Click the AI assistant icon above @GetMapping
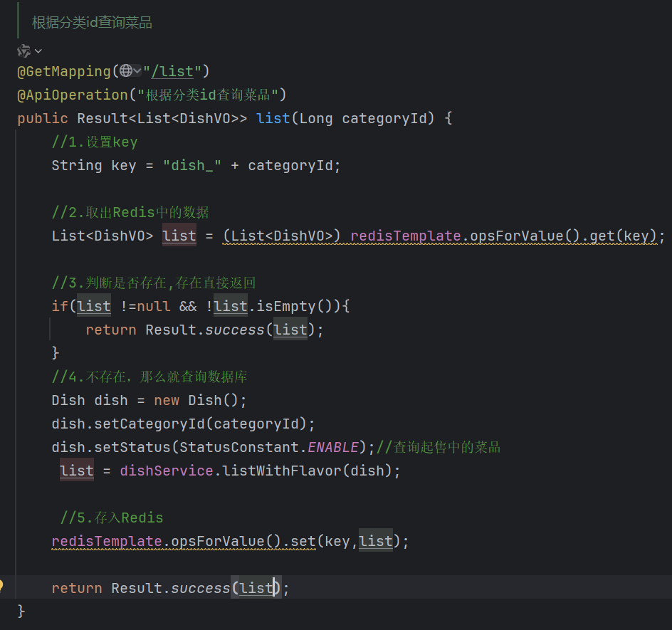Image resolution: width=672 pixels, height=630 pixels. tap(23, 51)
